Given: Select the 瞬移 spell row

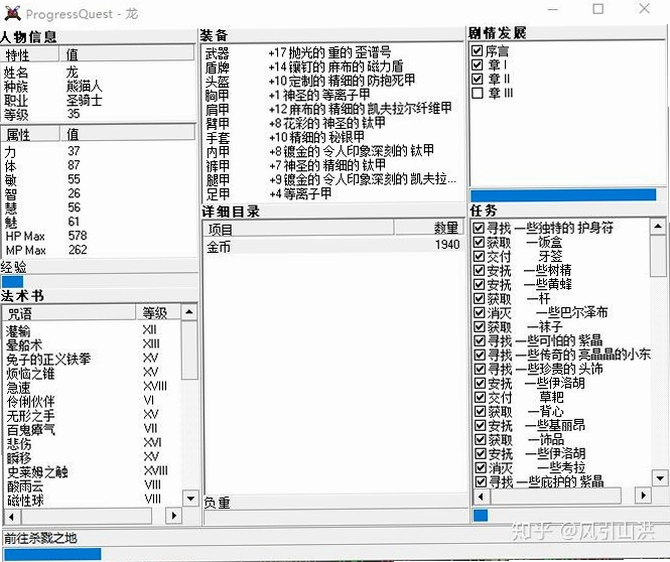Looking at the screenshot, I should tap(92, 457).
